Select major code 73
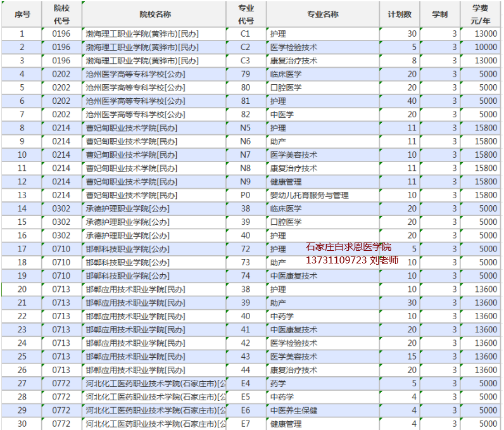 246,263
